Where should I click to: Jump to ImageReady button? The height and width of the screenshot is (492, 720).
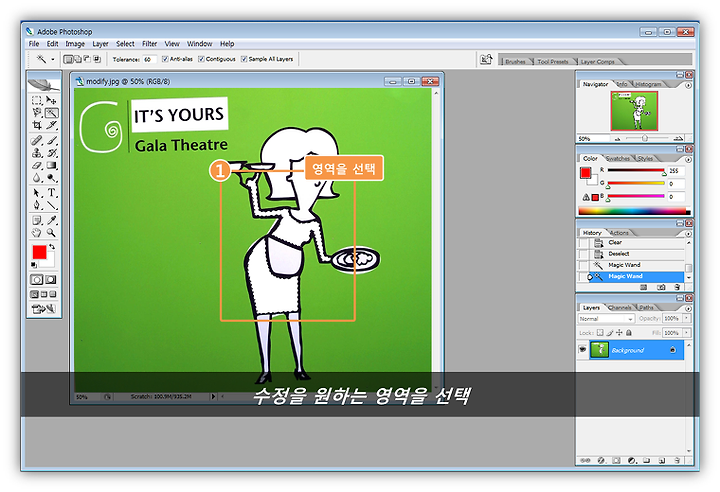44,309
